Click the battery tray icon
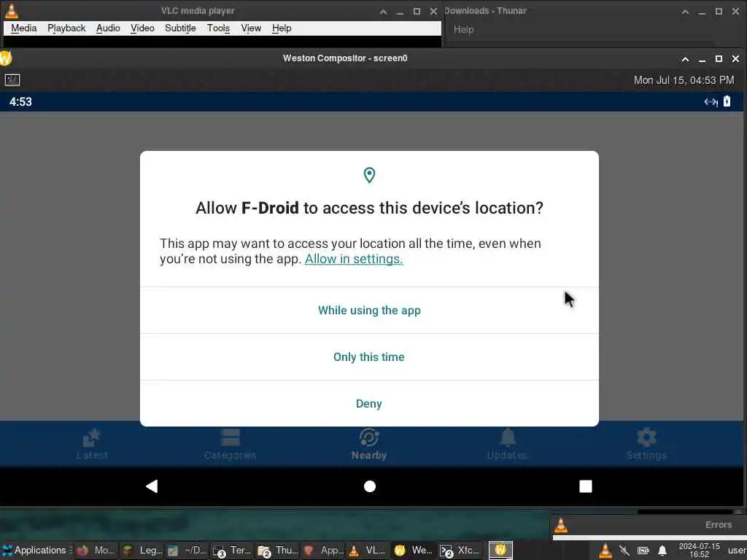Viewport: 747px width, 560px height. pyautogui.click(x=643, y=551)
